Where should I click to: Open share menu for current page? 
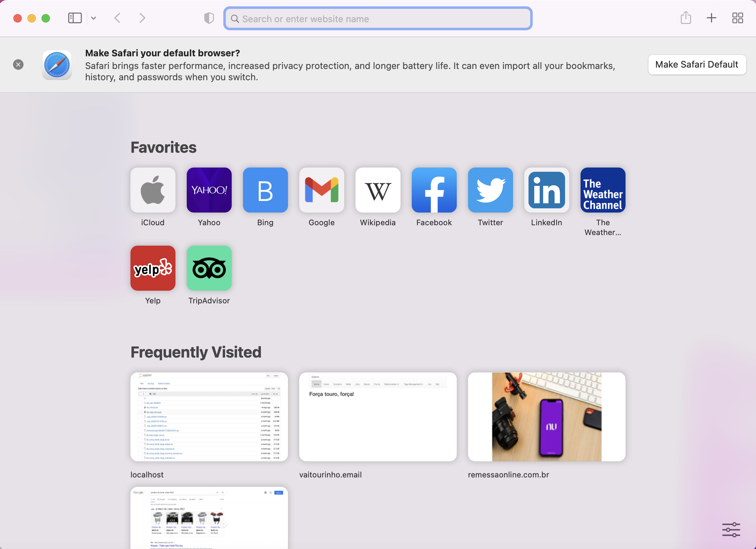(x=686, y=18)
